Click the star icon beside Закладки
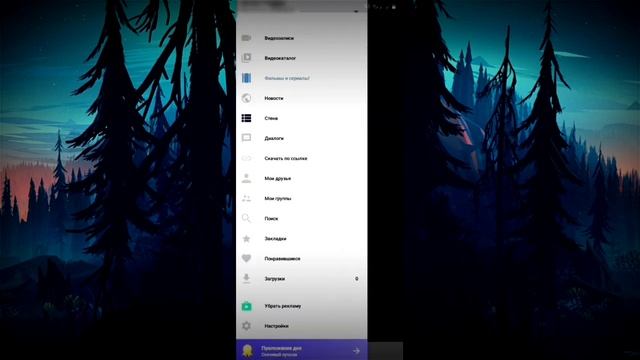 [246, 238]
